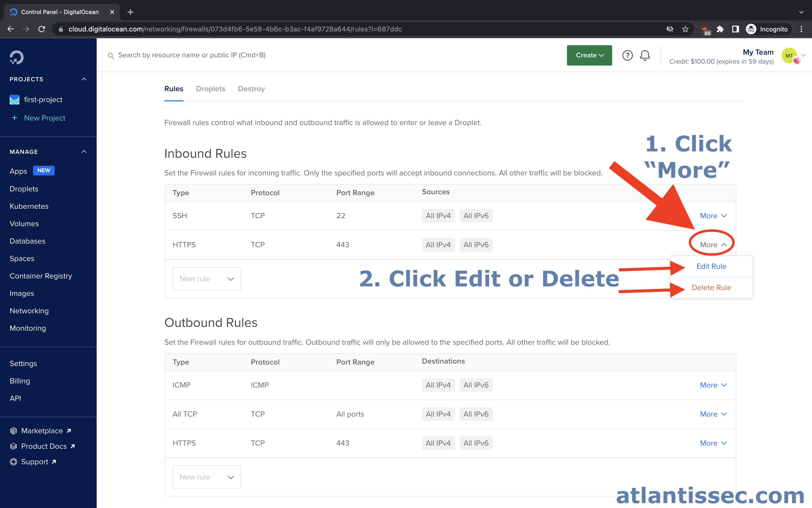This screenshot has height=508, width=812.
Task: Open the outbound New rule dropdown
Action: (207, 477)
